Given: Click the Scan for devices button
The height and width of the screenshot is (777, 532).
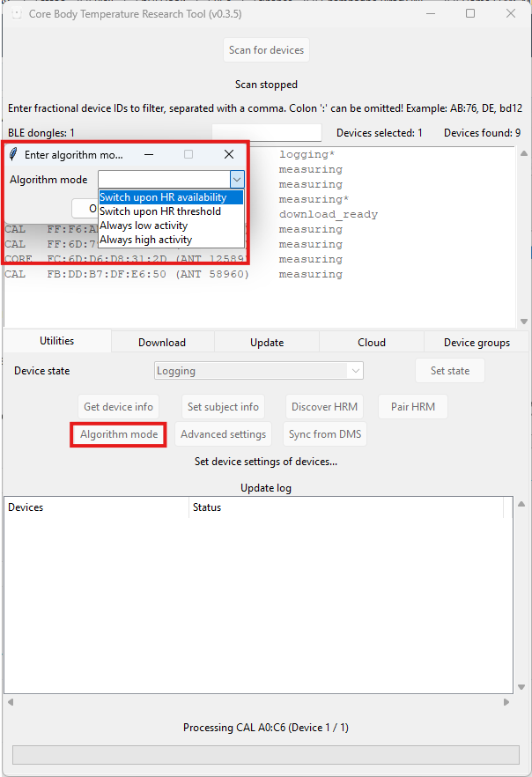Looking at the screenshot, I should (x=267, y=50).
